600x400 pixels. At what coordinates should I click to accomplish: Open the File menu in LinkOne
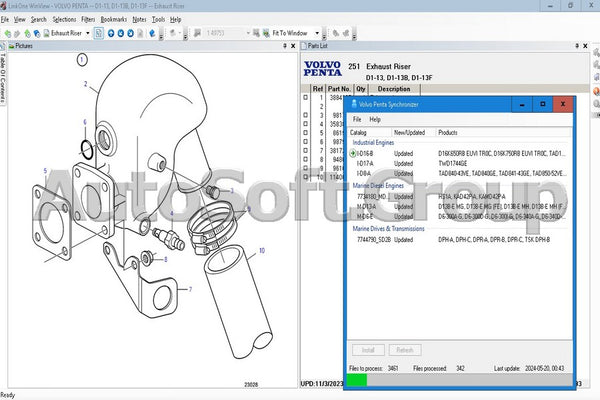pyautogui.click(x=5, y=20)
